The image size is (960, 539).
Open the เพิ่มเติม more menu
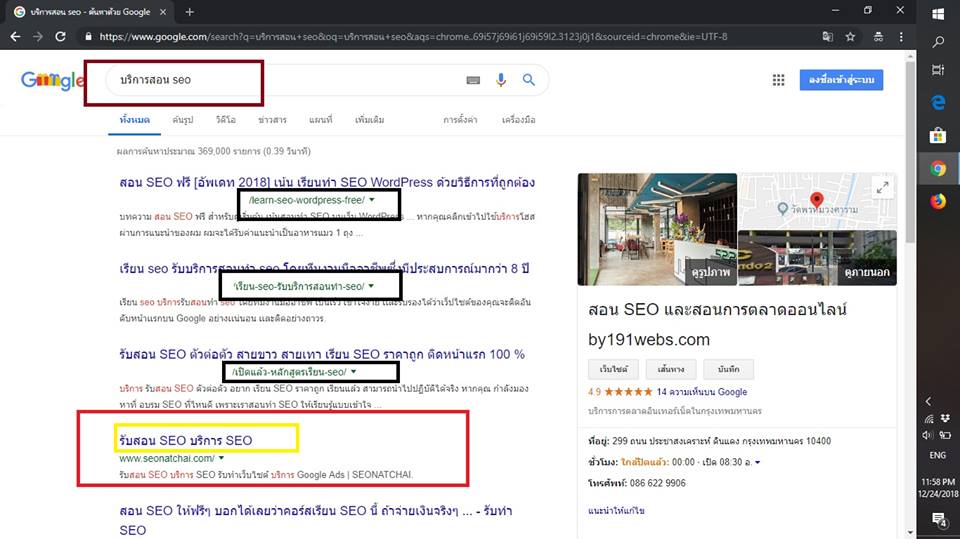tap(370, 120)
